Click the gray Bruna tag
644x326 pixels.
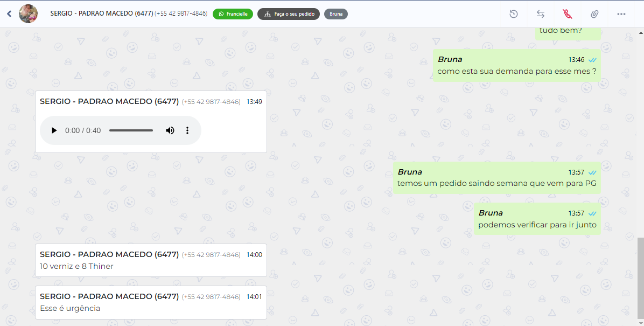336,14
